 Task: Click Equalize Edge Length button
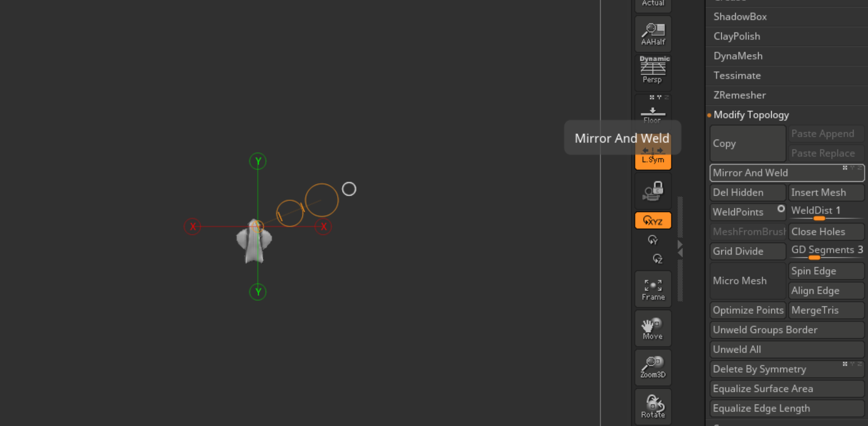pos(787,408)
